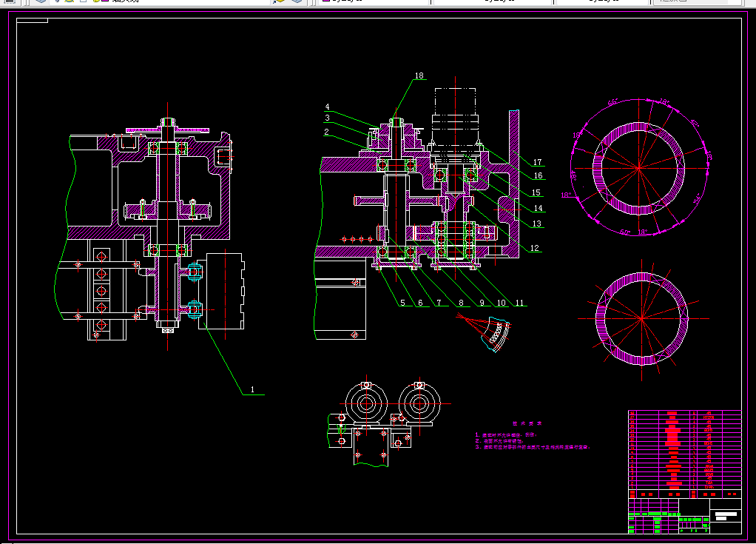The height and width of the screenshot is (544, 756).
Task: Click the white drawing name block in title block
Action: (x=726, y=516)
